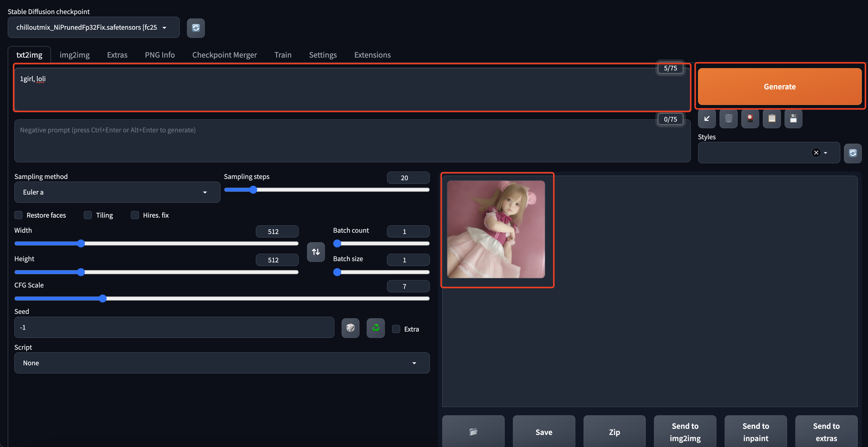This screenshot has height=447, width=868.
Task: Open the Stable Diffusion checkpoint dropdown
Action: coord(93,28)
